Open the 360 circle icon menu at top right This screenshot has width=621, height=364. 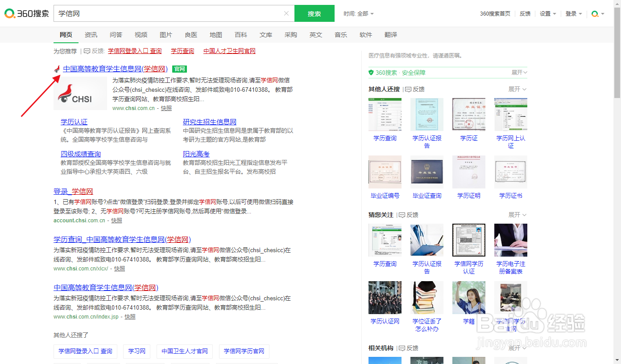coord(598,14)
